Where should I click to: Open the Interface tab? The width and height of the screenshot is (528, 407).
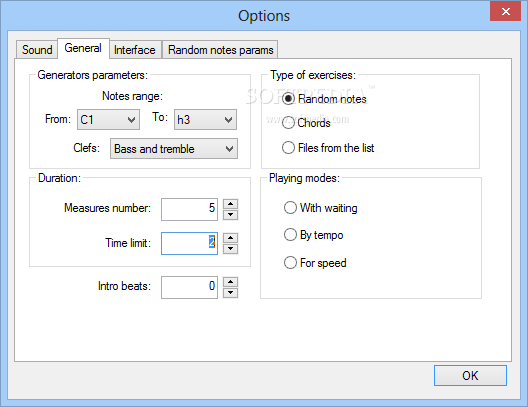[135, 50]
